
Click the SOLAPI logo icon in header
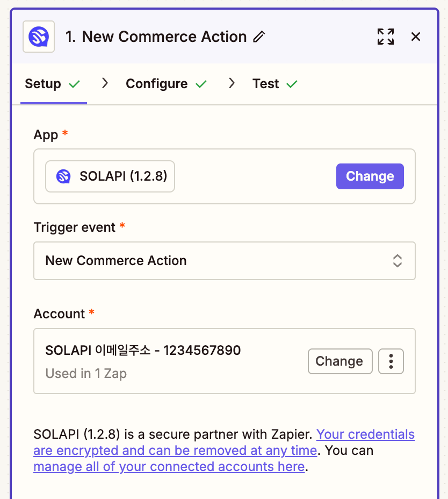(39, 37)
